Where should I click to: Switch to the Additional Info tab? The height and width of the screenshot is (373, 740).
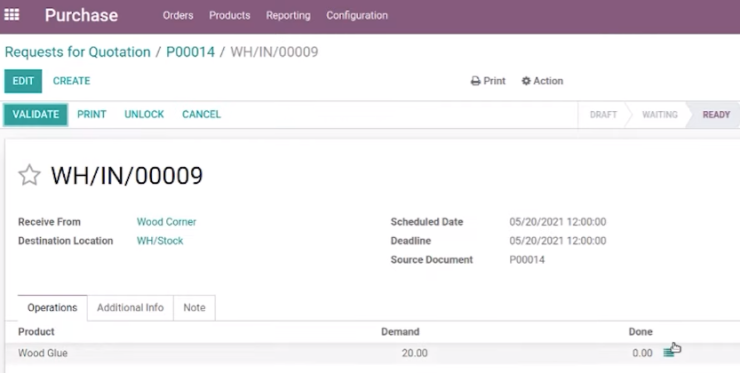(x=130, y=308)
